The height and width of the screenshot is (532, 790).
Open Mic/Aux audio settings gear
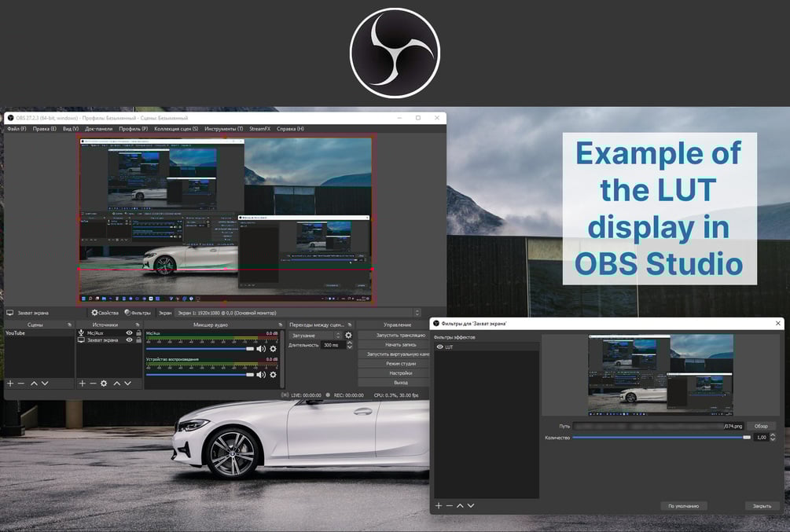(273, 349)
